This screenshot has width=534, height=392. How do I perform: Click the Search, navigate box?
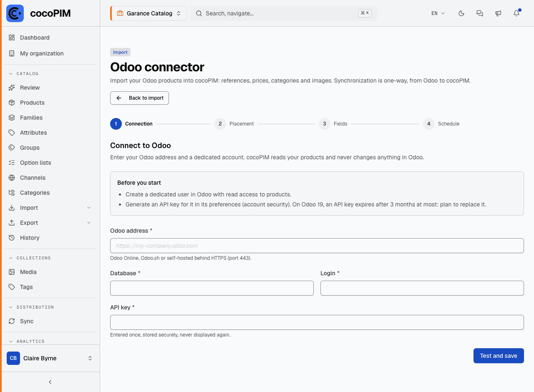284,13
